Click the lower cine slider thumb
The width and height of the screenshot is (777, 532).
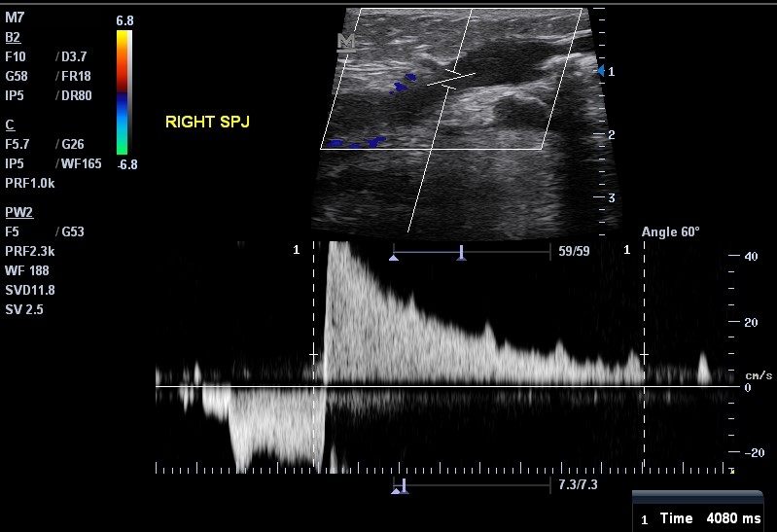404,486
